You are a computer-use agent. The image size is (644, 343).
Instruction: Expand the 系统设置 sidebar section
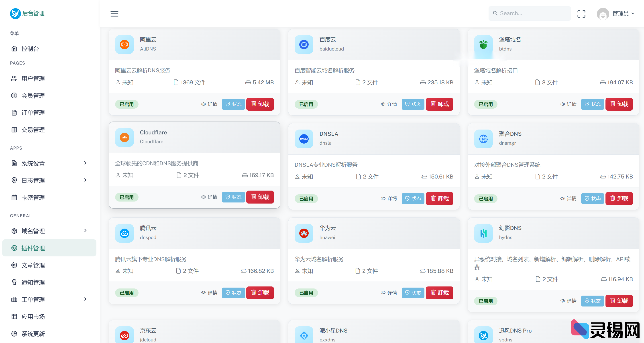point(33,163)
